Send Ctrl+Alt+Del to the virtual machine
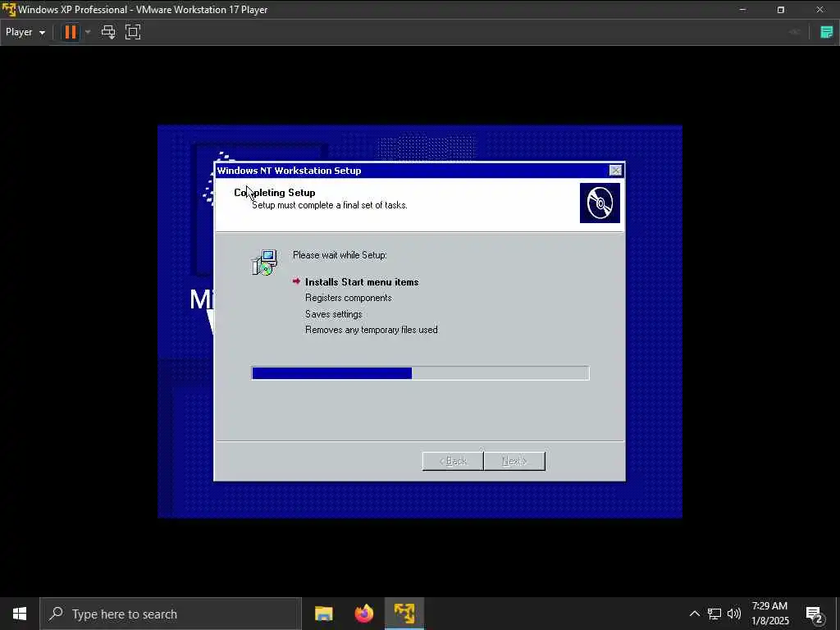 pos(108,32)
